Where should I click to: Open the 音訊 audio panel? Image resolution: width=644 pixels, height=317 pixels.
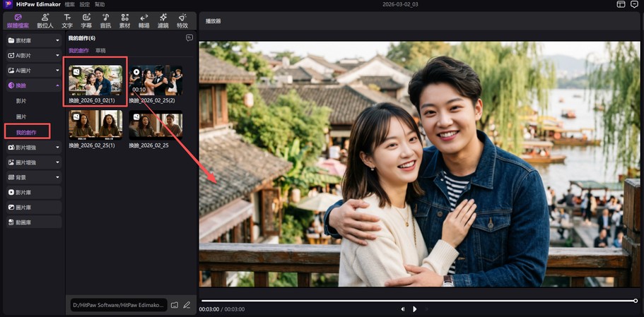[105, 20]
